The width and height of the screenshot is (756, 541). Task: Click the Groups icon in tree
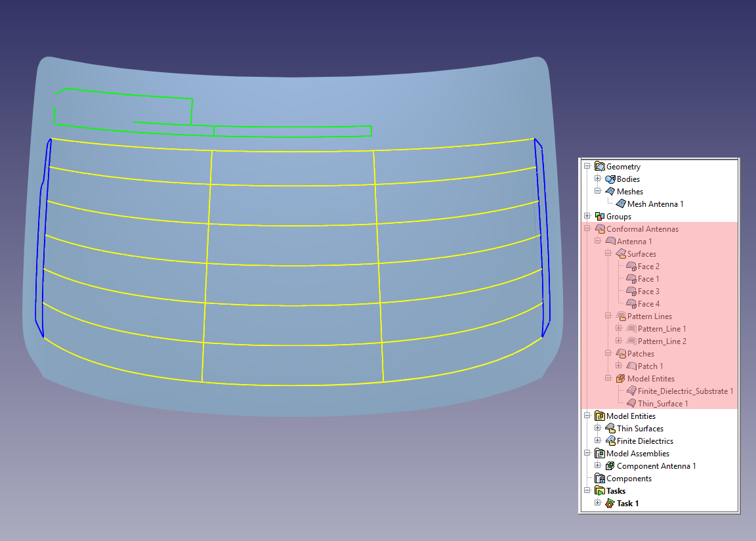[x=599, y=217]
